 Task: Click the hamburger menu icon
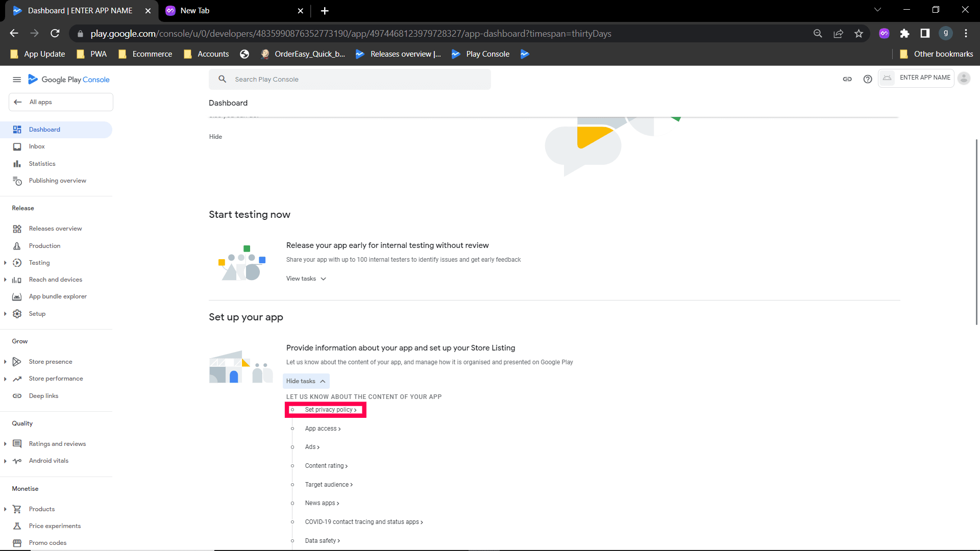point(17,80)
